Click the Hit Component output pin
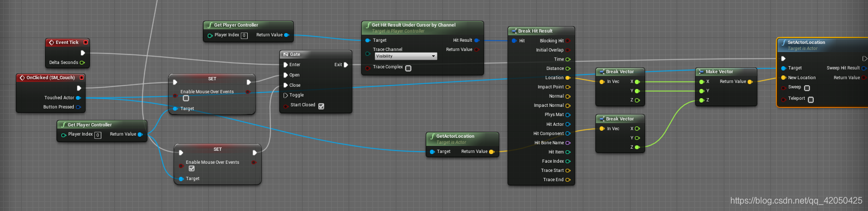The width and height of the screenshot is (868, 211). point(568,133)
